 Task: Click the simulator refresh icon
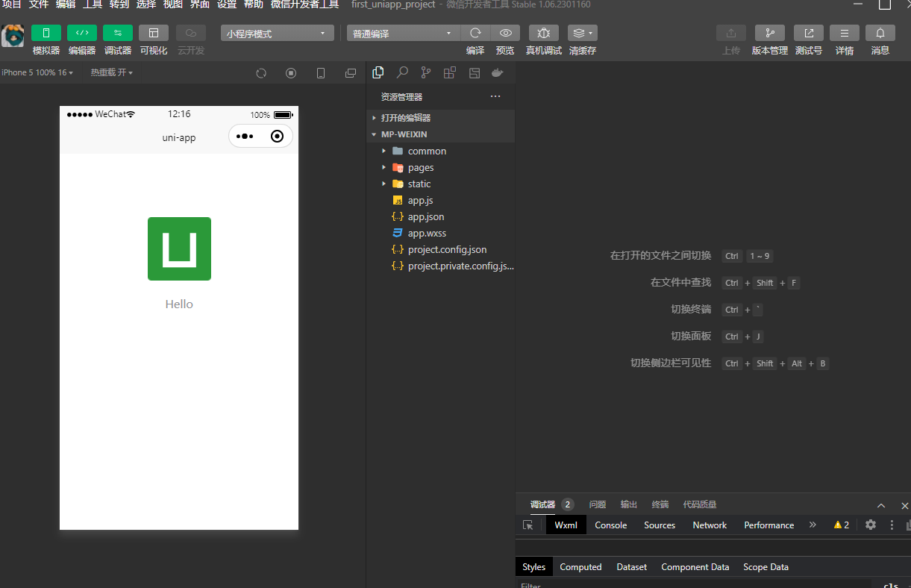tap(261, 73)
